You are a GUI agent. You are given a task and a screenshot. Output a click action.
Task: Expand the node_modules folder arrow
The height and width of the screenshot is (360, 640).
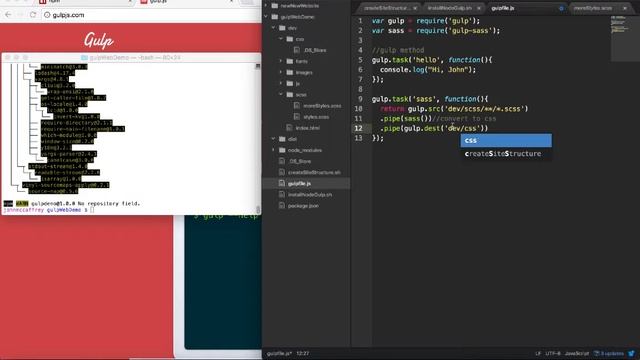pos(273,150)
